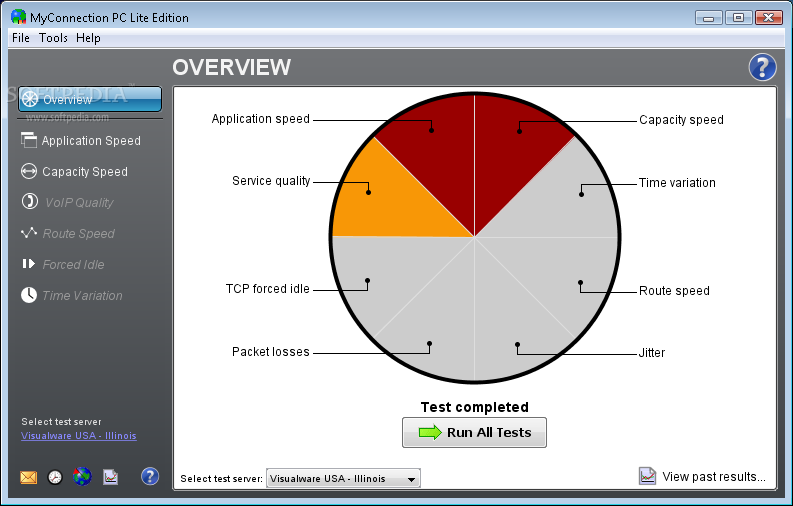Click the Time Variation clock icon
Image resolution: width=793 pixels, height=506 pixels.
pos(29,295)
